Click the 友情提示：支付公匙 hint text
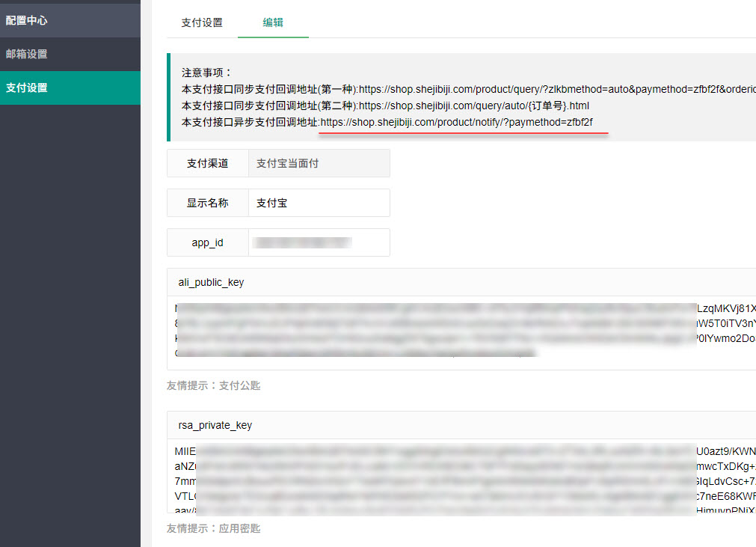Screen dimensions: 756x547 [x=213, y=386]
